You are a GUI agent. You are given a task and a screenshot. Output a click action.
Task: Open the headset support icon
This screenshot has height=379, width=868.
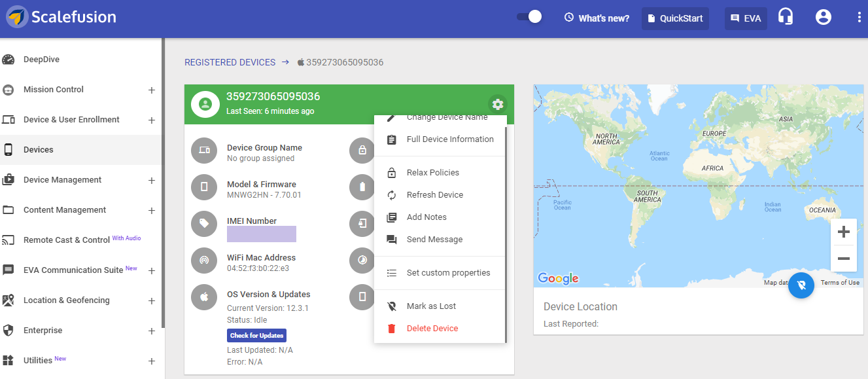tap(786, 17)
